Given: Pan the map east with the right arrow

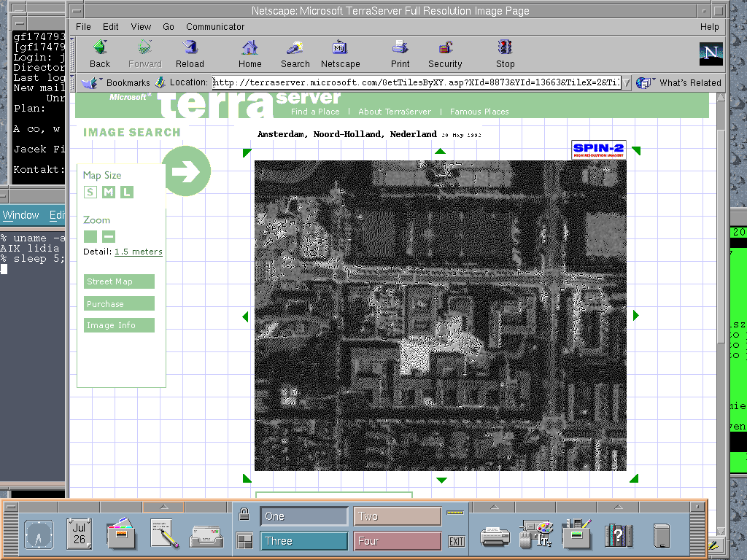Looking at the screenshot, I should pos(635,315).
